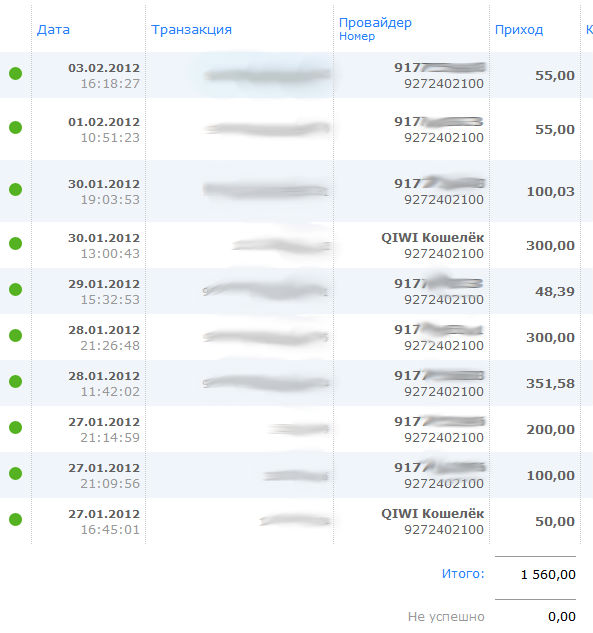Screen dimensions: 593x633
Task: Select the date 01.02.2012
Action: pos(104,122)
